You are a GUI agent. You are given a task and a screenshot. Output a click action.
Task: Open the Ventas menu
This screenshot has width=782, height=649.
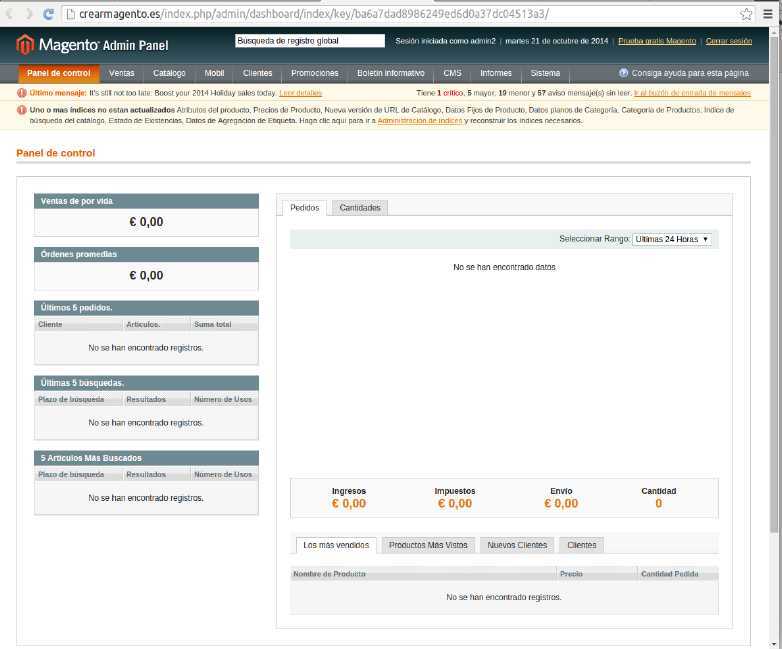(x=122, y=73)
